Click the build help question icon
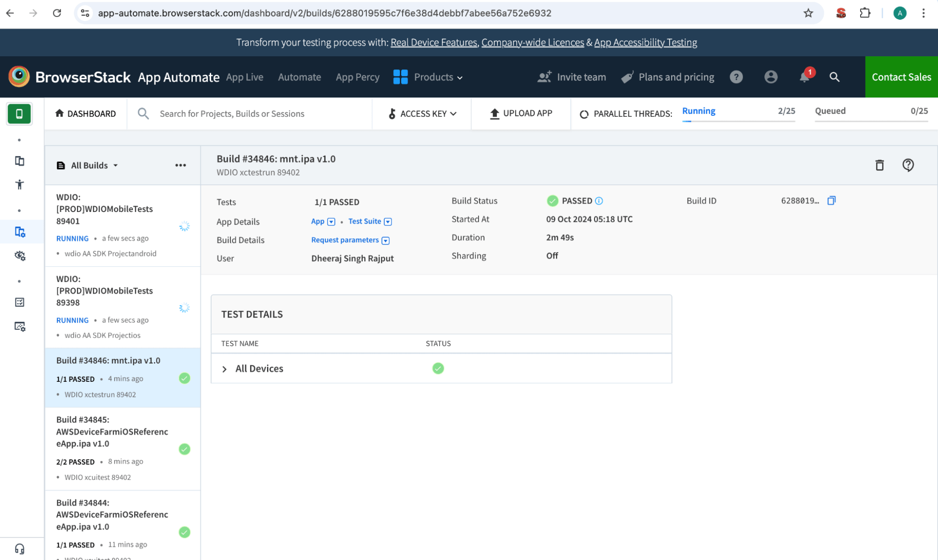The image size is (938, 560). pos(908,165)
